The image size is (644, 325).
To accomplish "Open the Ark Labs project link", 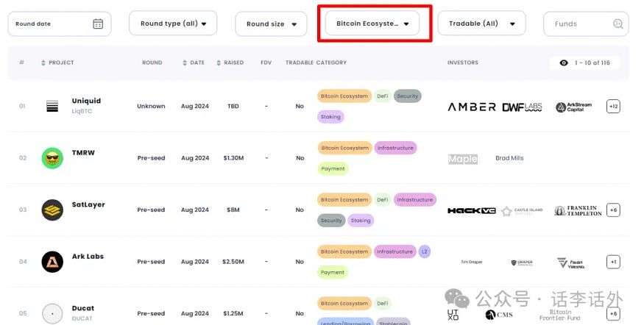I will [x=88, y=257].
